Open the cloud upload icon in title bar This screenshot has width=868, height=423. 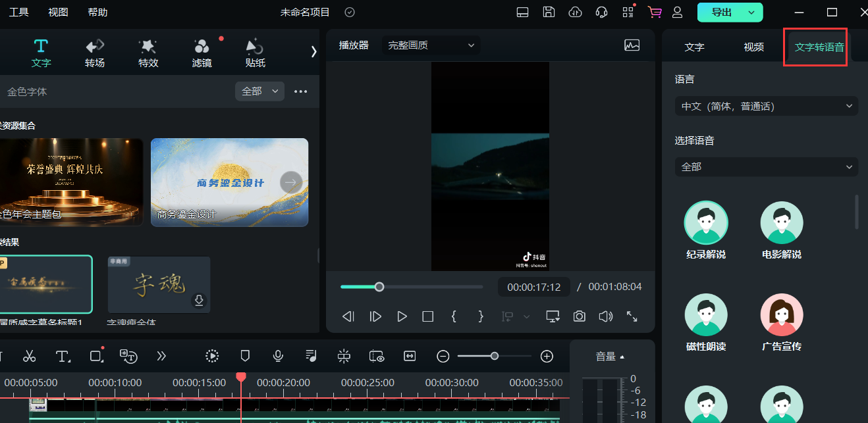coord(575,12)
